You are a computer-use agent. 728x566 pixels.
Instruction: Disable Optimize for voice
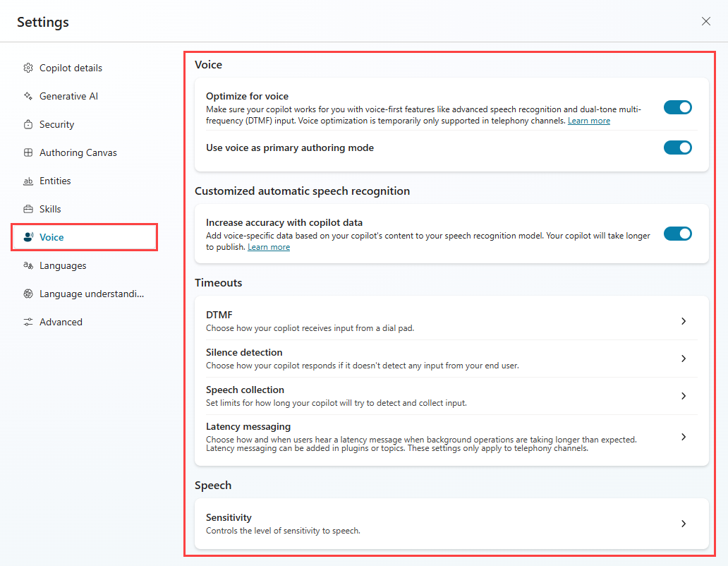coord(678,107)
